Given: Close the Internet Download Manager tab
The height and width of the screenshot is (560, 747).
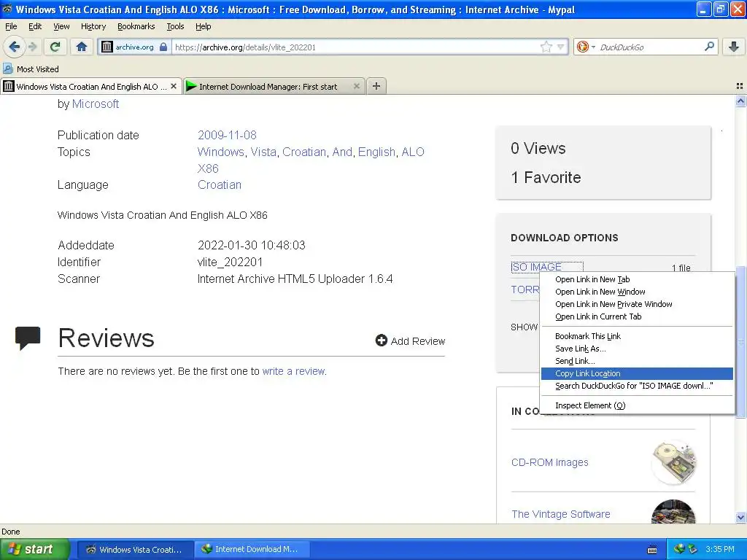Looking at the screenshot, I should tap(356, 86).
